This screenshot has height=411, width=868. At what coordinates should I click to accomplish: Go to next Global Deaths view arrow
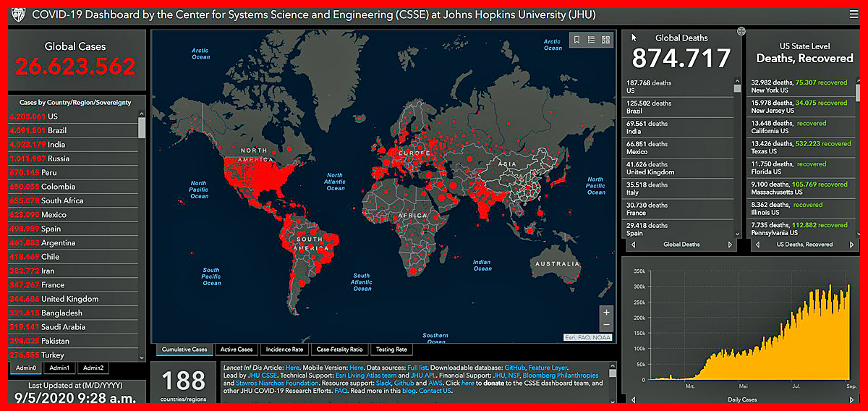730,245
